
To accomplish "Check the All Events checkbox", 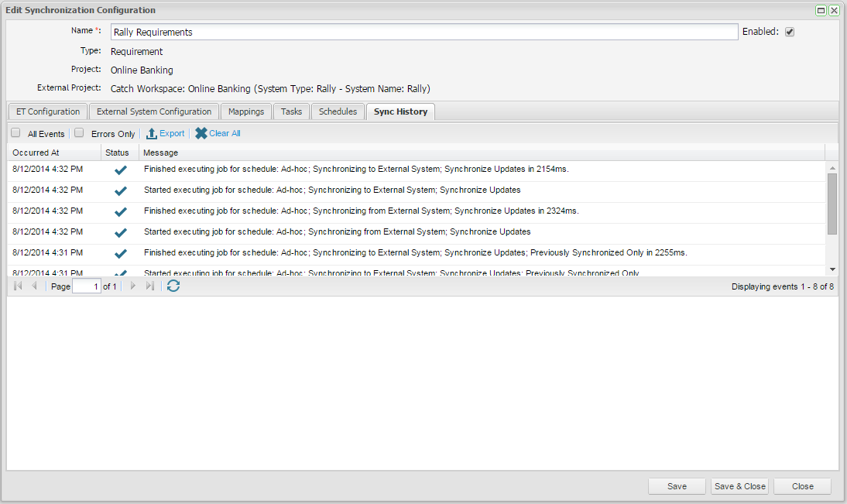I will [x=15, y=133].
